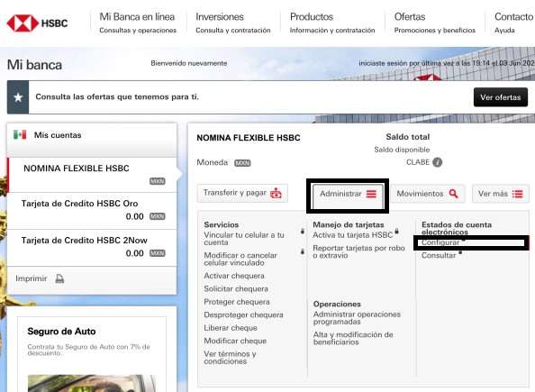Screen dimensions: 535x392
Task: Click the Seguro de Auto car image
Action: pyautogui.click(x=92, y=383)
